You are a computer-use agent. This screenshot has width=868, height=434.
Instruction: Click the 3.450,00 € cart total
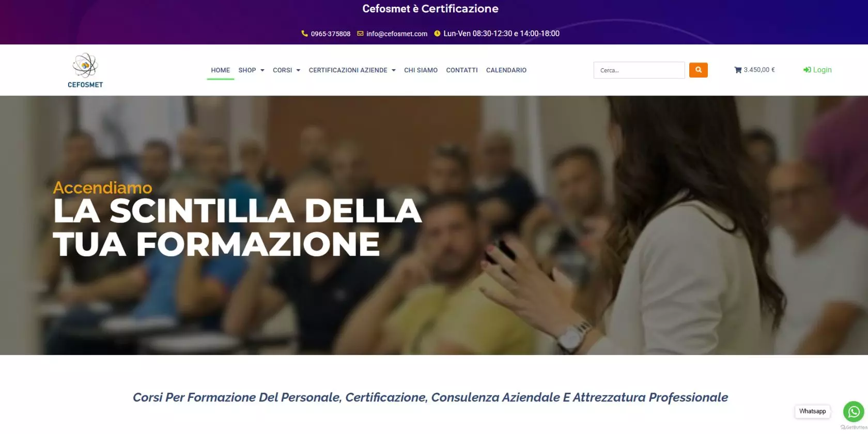pyautogui.click(x=759, y=70)
